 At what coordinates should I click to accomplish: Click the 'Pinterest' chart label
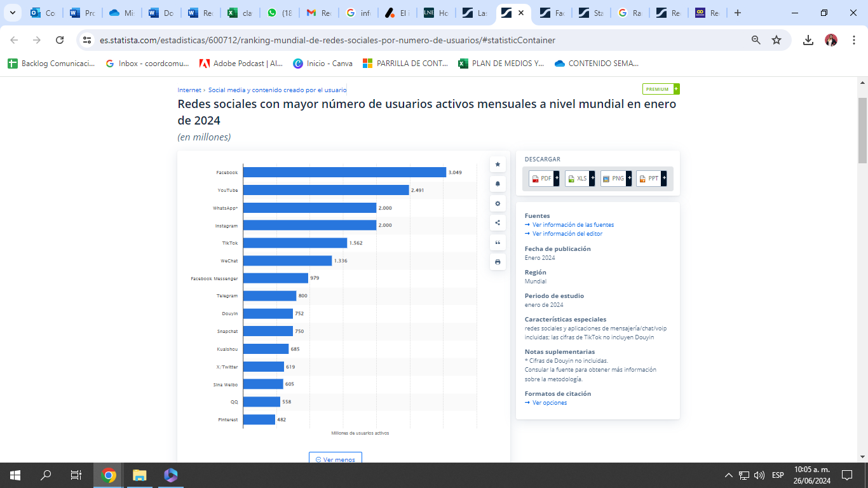click(x=227, y=419)
